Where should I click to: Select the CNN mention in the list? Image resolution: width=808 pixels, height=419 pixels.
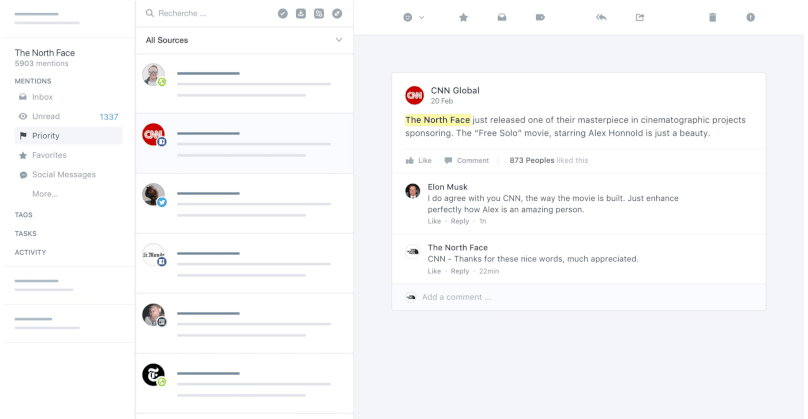click(244, 143)
